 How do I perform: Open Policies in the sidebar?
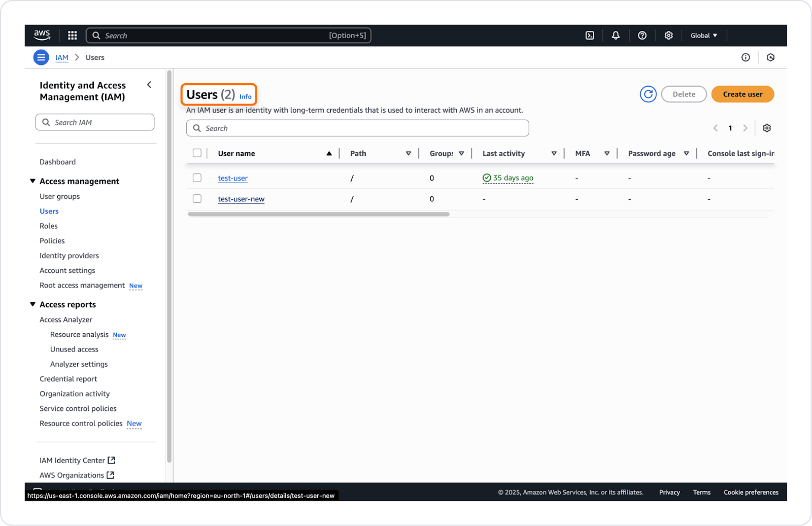[52, 240]
